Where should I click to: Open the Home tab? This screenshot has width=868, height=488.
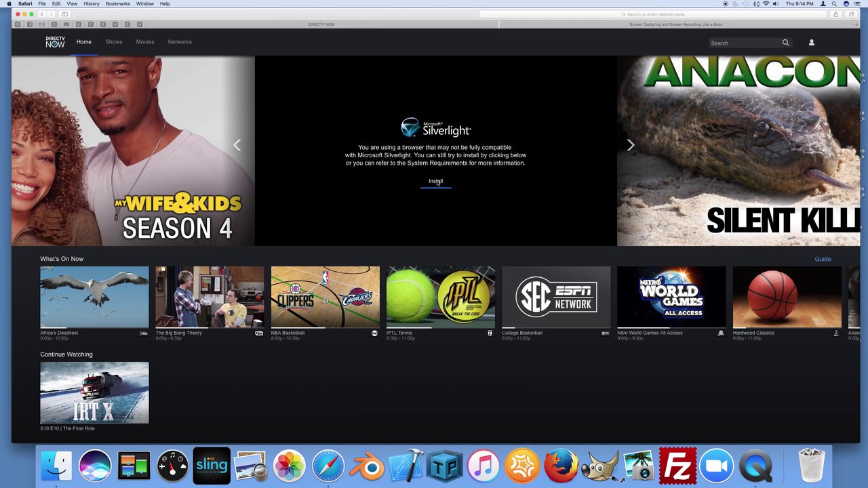(83, 42)
